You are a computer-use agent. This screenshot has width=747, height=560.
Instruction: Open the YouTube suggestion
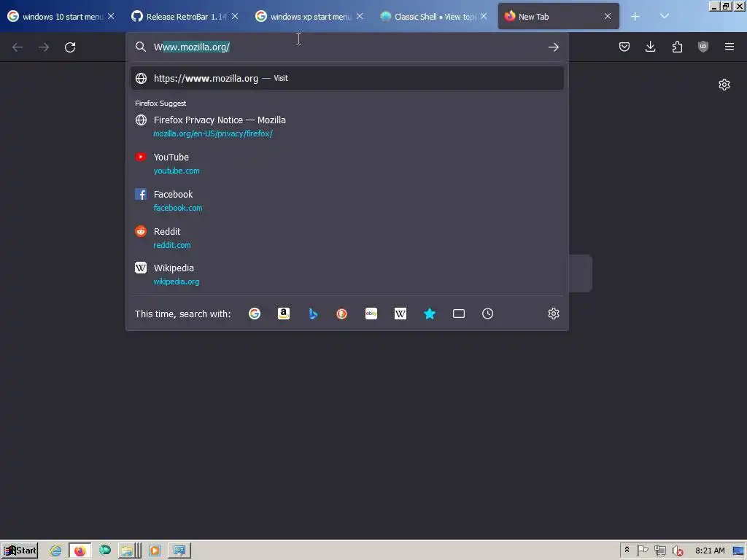[x=347, y=163]
